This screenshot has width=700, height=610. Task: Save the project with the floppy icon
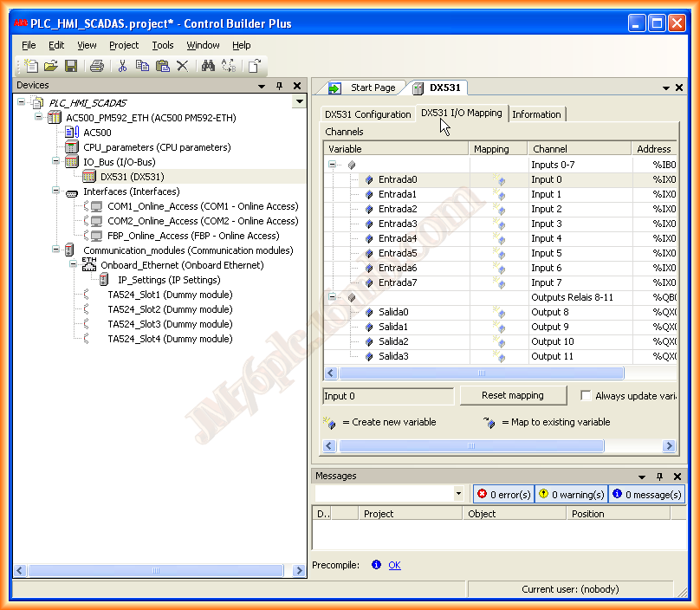(x=71, y=66)
